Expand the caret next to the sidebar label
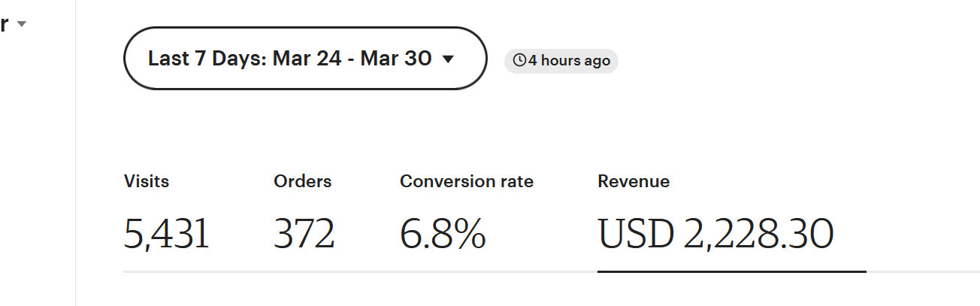This screenshot has height=306, width=980. point(22,24)
